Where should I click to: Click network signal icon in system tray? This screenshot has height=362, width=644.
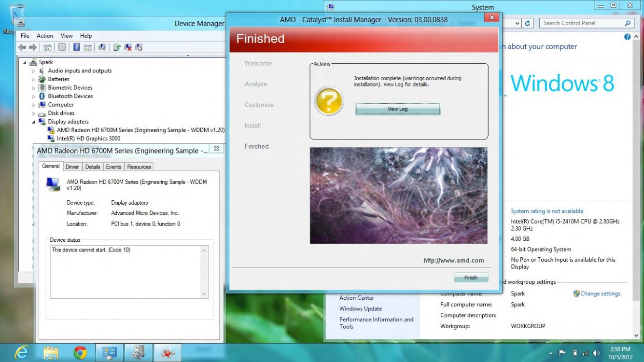[585, 353]
